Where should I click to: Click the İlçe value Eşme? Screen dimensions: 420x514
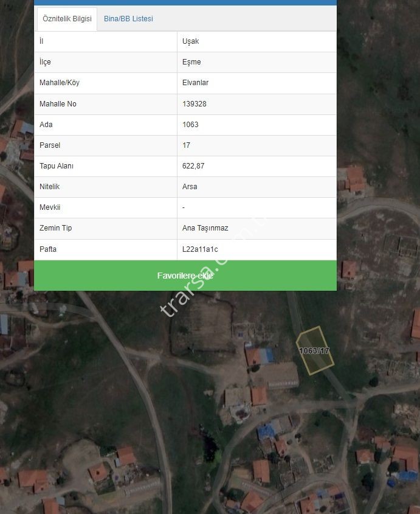(191, 62)
